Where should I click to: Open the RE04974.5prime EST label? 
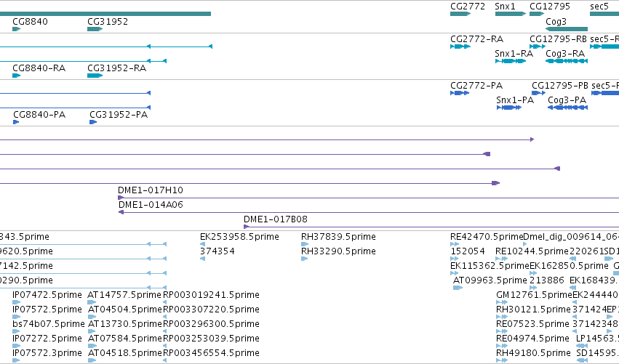pos(532,339)
